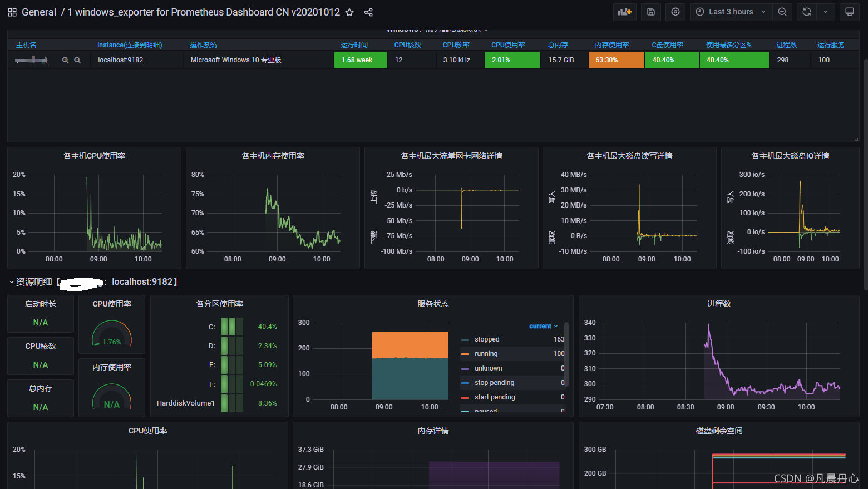This screenshot has height=489, width=868.
Task: Sort table by instance column header
Action: [130, 45]
